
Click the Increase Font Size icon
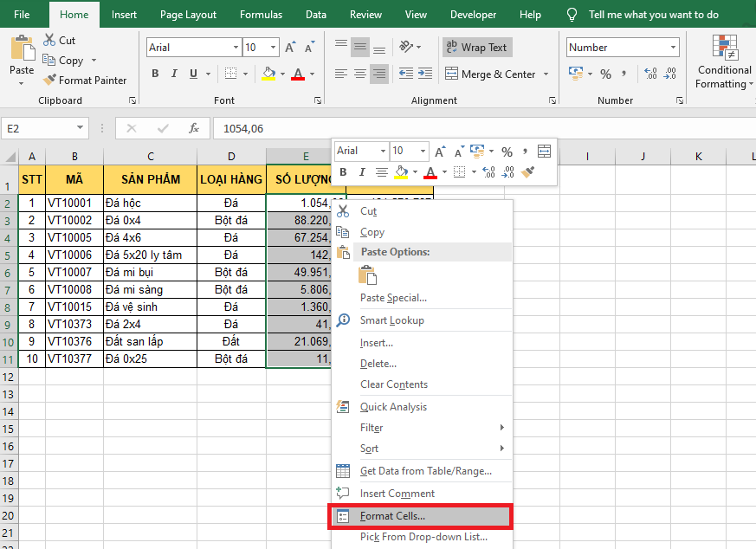pyautogui.click(x=291, y=48)
